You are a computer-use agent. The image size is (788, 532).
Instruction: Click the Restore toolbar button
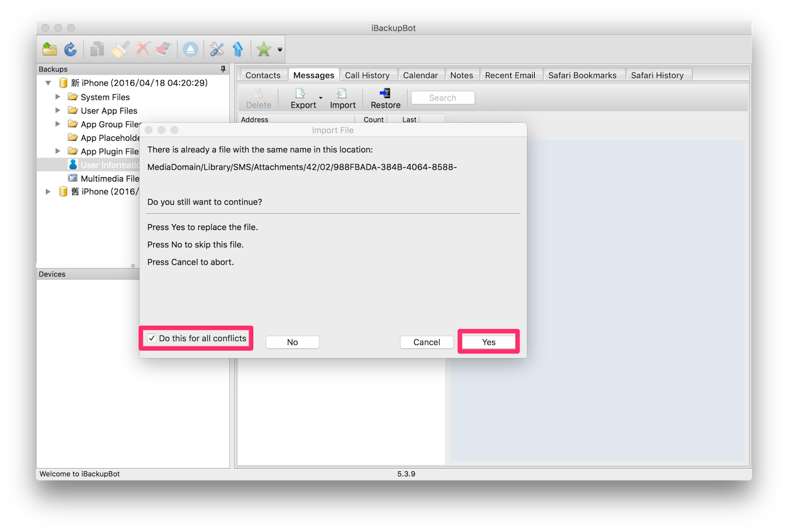pos(385,99)
